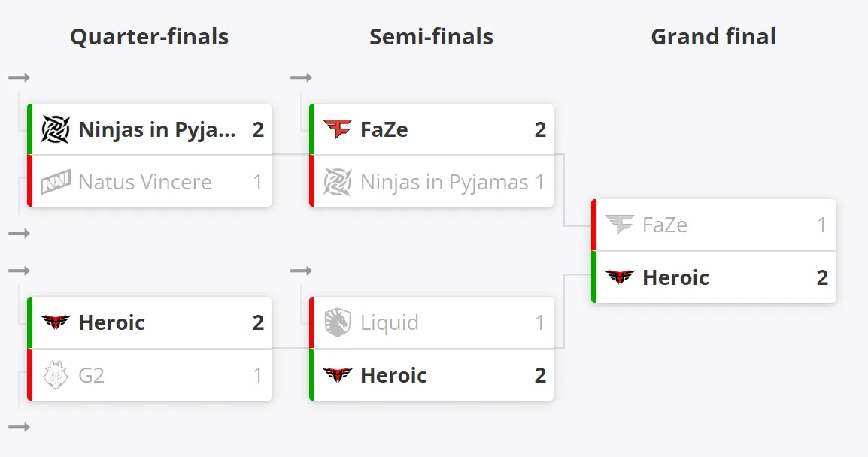The width and height of the screenshot is (868, 457).
Task: Click the Natus Vincere logo icon
Action: 56,182
